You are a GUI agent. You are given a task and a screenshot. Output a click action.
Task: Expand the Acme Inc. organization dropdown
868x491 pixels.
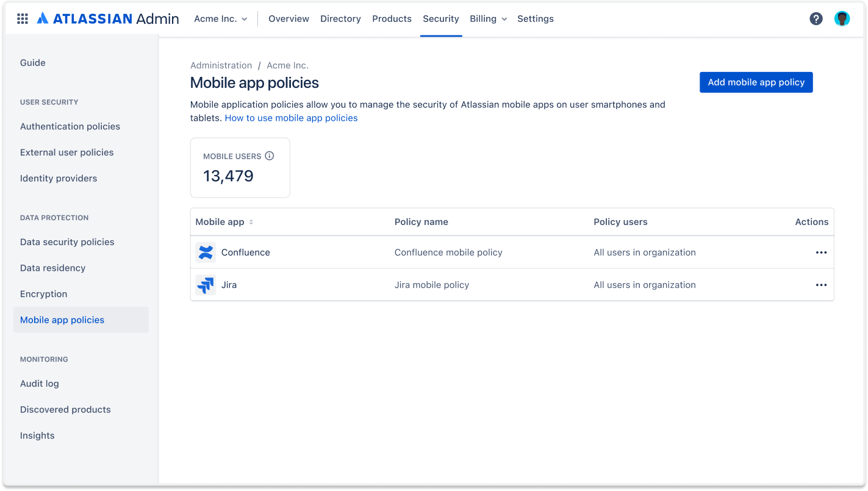(221, 18)
